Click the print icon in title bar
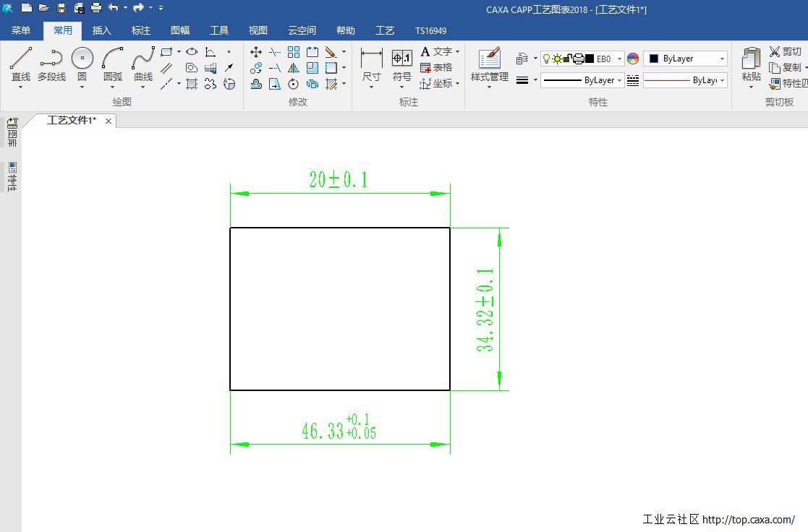The image size is (808, 532). 96,8
